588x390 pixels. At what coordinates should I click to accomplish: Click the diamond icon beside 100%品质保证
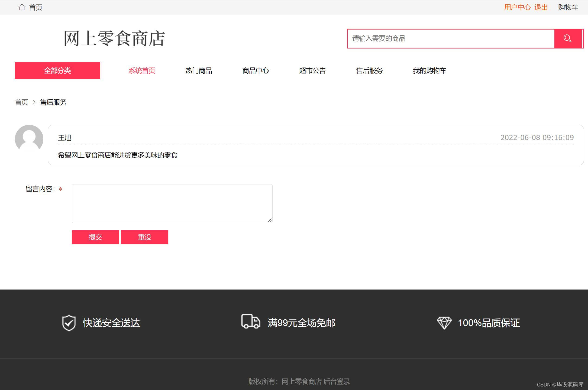[x=444, y=323]
